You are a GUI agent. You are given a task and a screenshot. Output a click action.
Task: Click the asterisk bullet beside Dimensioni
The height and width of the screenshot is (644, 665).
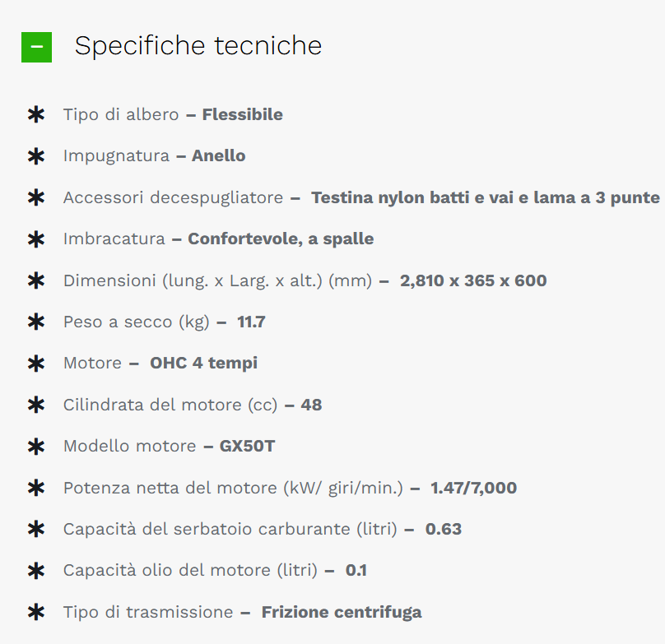[36, 280]
